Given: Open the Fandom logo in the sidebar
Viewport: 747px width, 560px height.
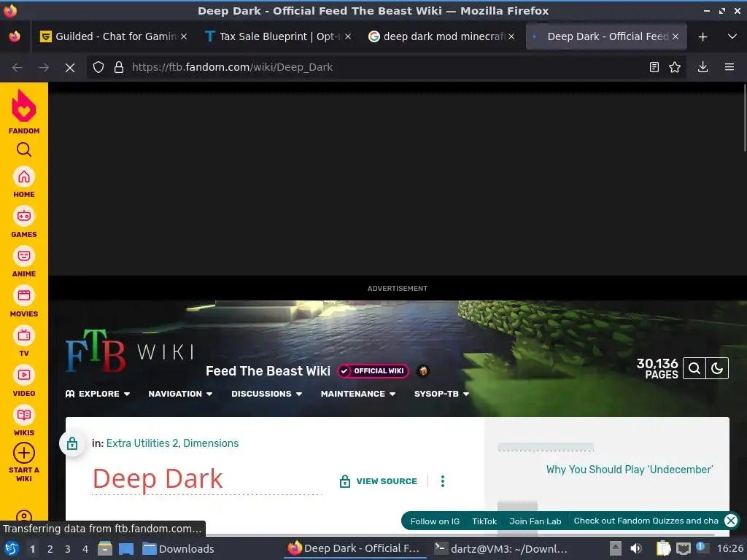Looking at the screenshot, I should (x=24, y=112).
